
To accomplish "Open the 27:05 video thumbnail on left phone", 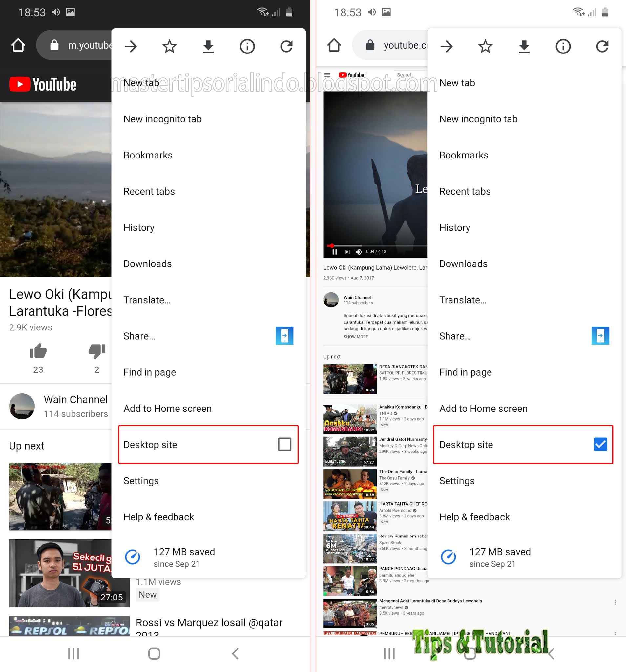I will 69,573.
